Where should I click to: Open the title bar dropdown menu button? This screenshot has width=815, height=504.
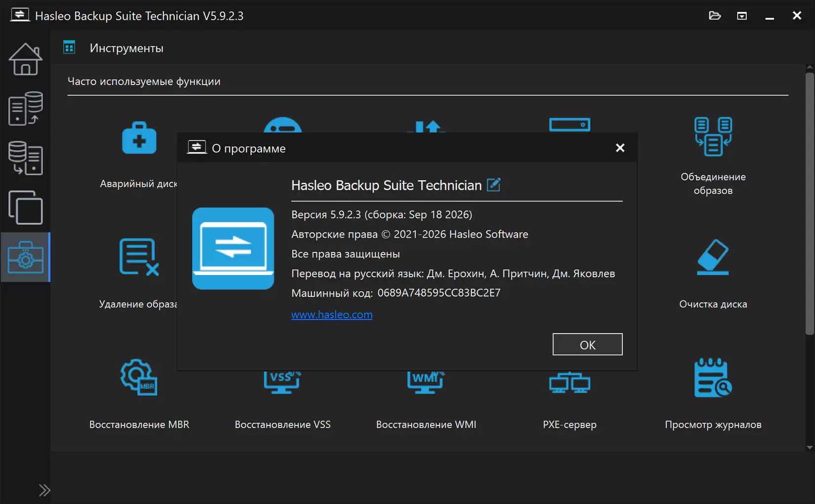pyautogui.click(x=742, y=16)
